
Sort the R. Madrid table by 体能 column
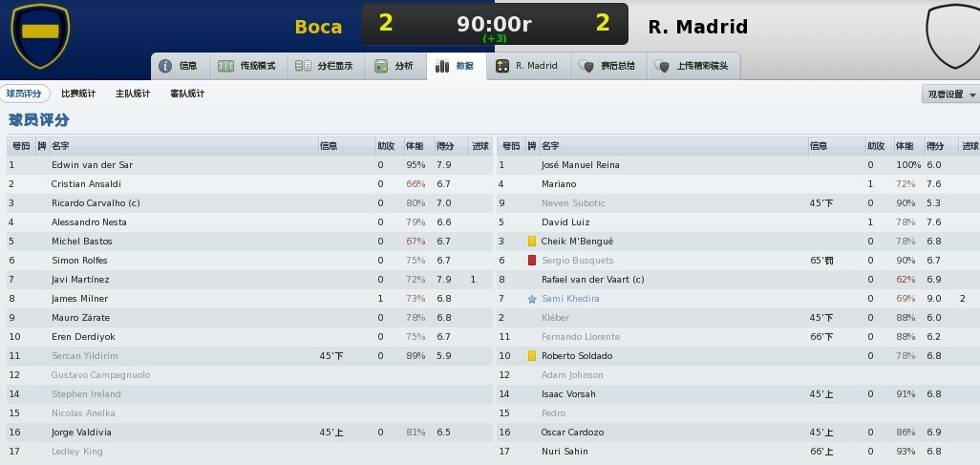909,146
